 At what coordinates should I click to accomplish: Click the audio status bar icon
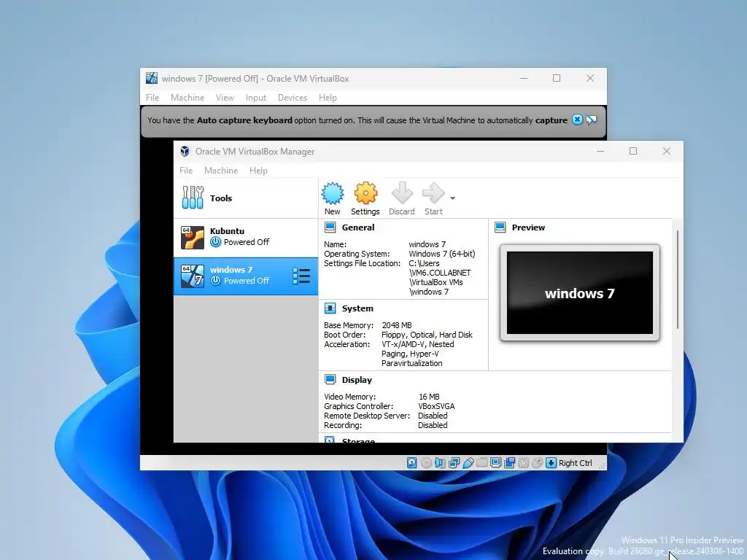click(x=440, y=463)
